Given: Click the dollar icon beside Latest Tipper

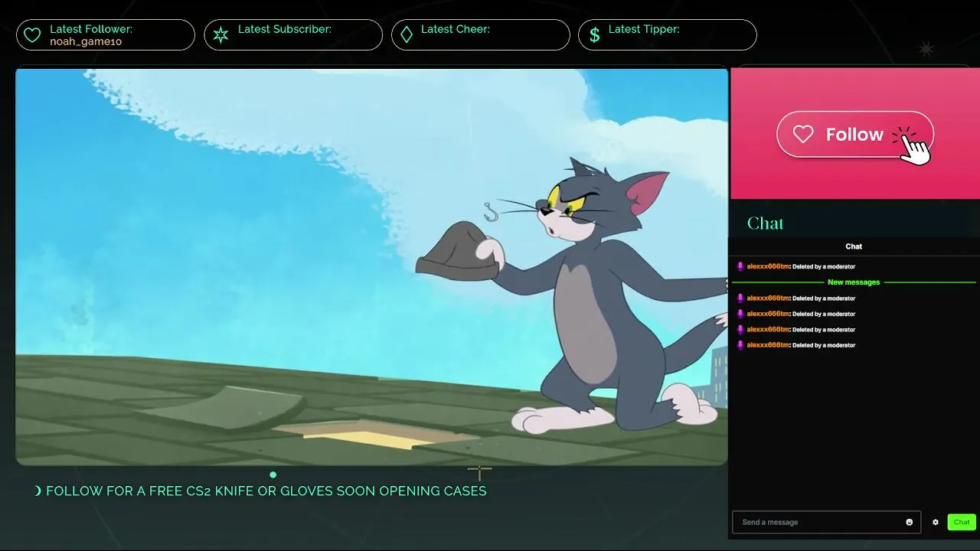Looking at the screenshot, I should (595, 35).
